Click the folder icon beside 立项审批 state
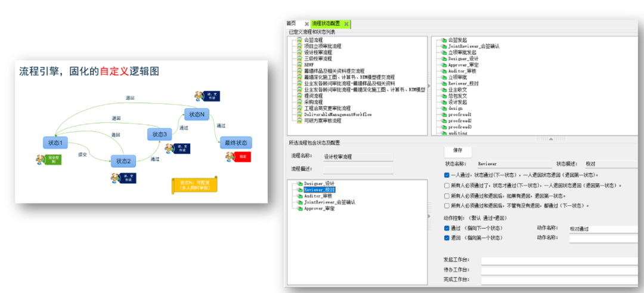Screen dimensions: 644x293 click(x=444, y=77)
